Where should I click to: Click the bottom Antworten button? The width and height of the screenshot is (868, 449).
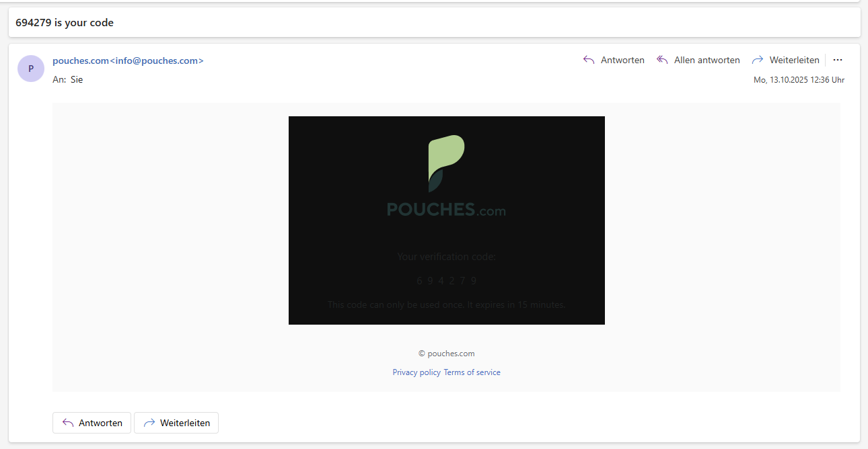point(92,423)
